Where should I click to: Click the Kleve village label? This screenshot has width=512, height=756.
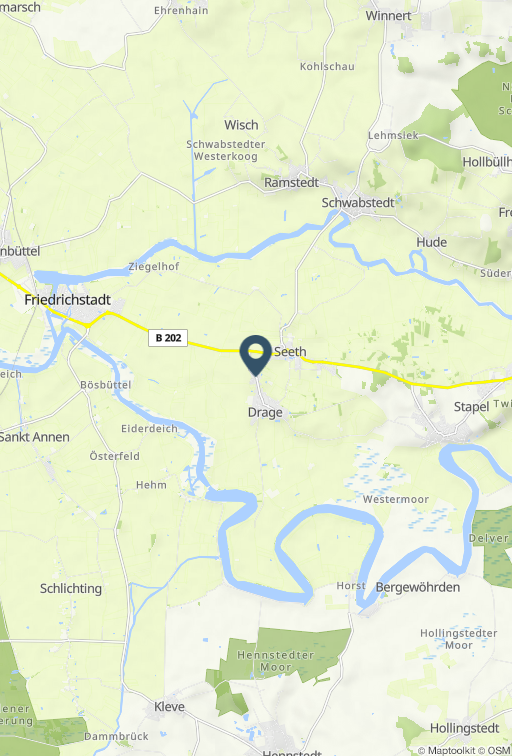pyautogui.click(x=169, y=707)
